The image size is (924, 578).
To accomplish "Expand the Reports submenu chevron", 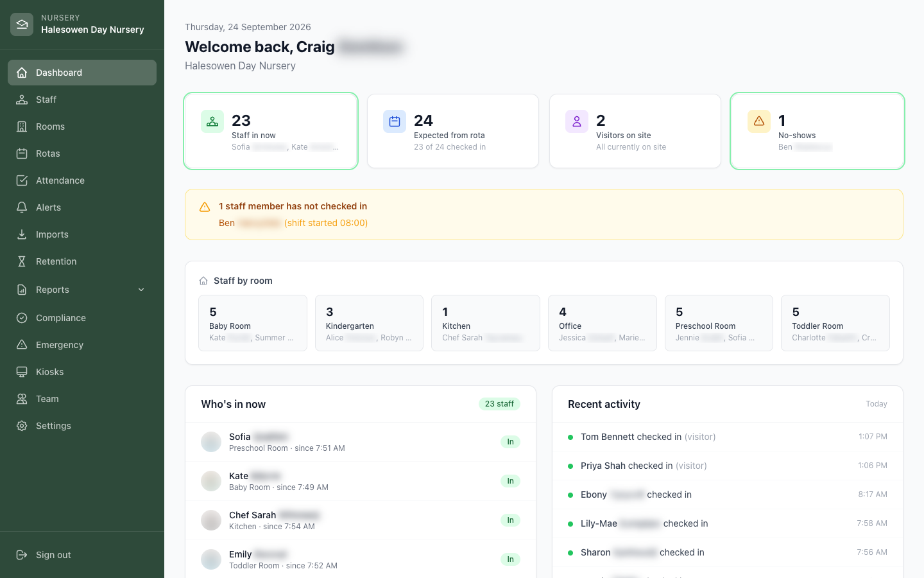I will tap(141, 290).
